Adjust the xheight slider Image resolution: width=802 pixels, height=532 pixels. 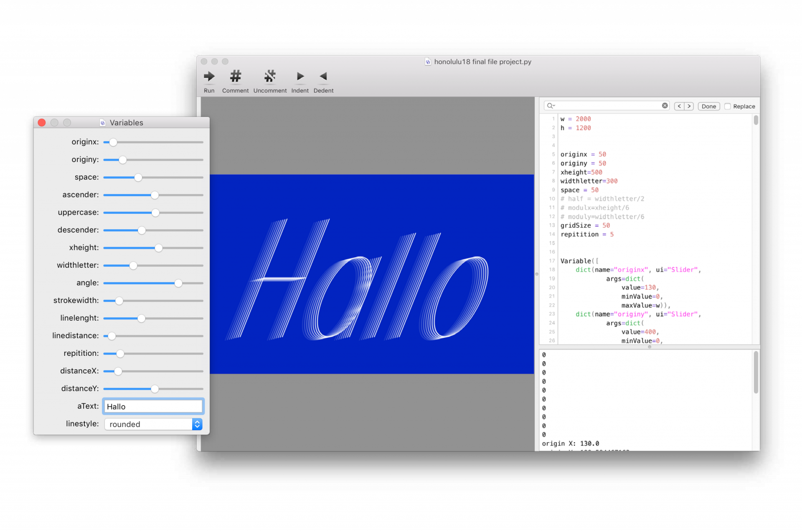point(153,248)
